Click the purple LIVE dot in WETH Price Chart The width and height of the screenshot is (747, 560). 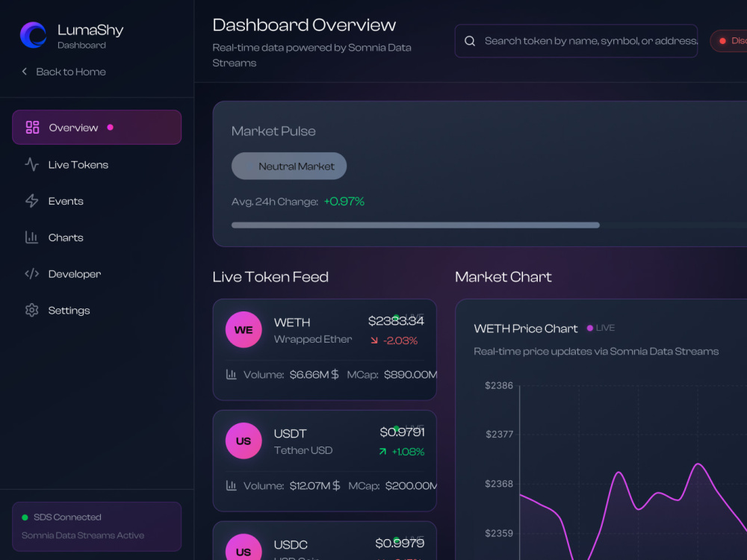tap(590, 328)
